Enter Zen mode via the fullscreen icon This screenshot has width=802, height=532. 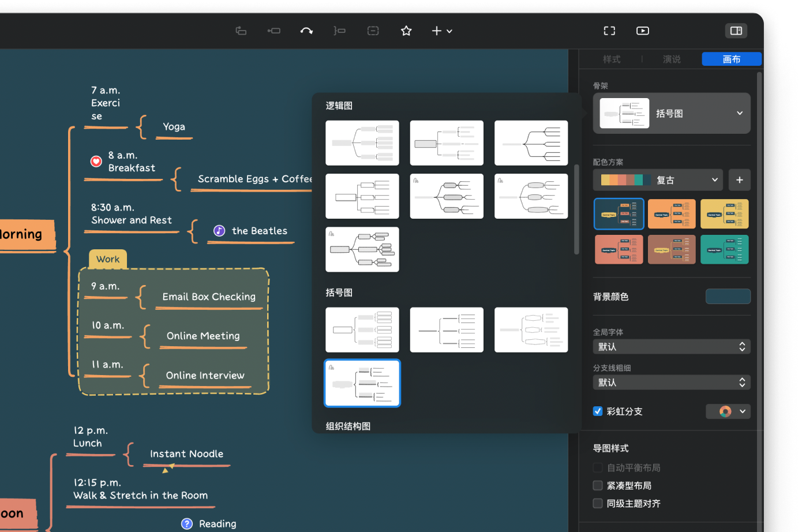pyautogui.click(x=609, y=31)
